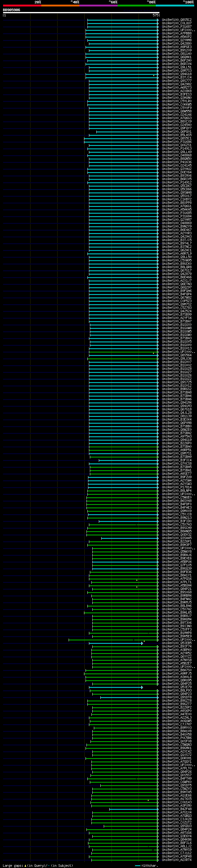Screen dimensions: 197x868
Task: Open hit label UniRef100_Q2YHM8
Action: (177, 40)
